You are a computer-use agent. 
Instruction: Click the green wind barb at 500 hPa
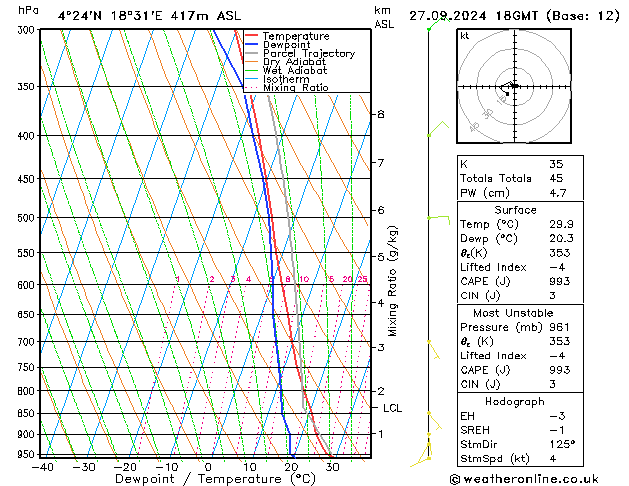(x=439, y=220)
